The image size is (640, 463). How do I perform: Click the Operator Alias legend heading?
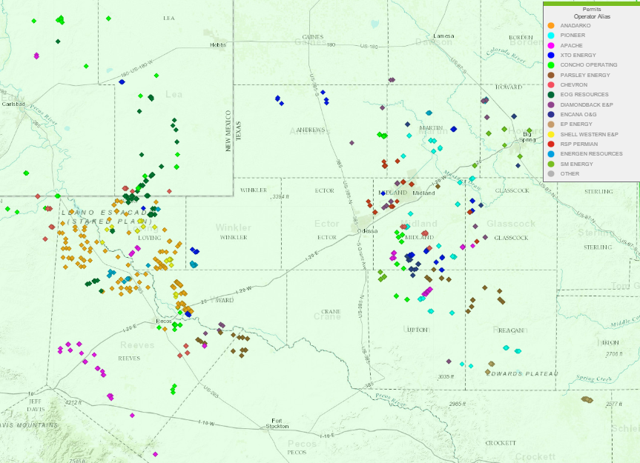[x=592, y=17]
